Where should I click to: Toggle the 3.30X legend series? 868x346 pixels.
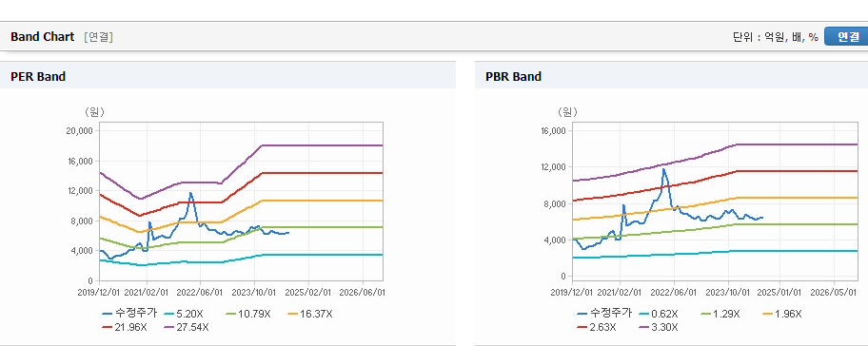tap(658, 327)
